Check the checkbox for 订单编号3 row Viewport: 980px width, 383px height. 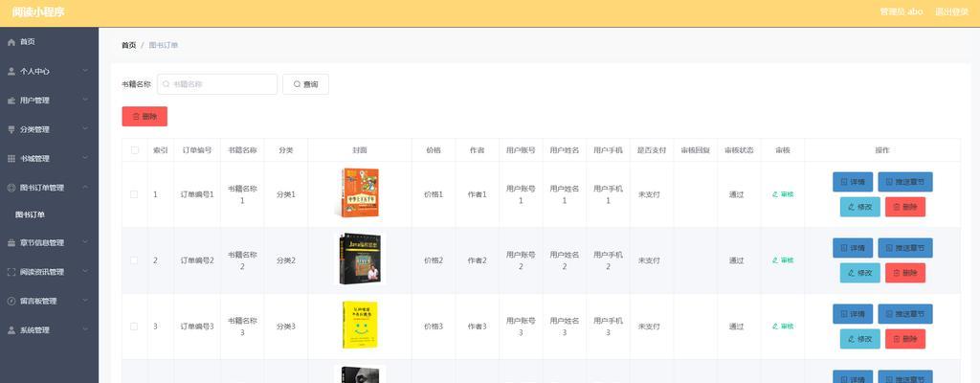click(x=134, y=327)
